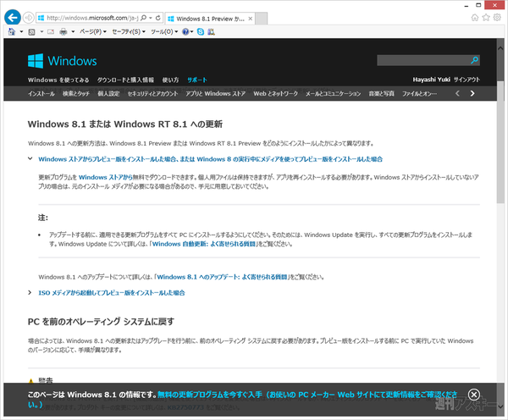This screenshot has height=420, width=508.
Task: Click the address bar URL field
Action: coord(91,18)
